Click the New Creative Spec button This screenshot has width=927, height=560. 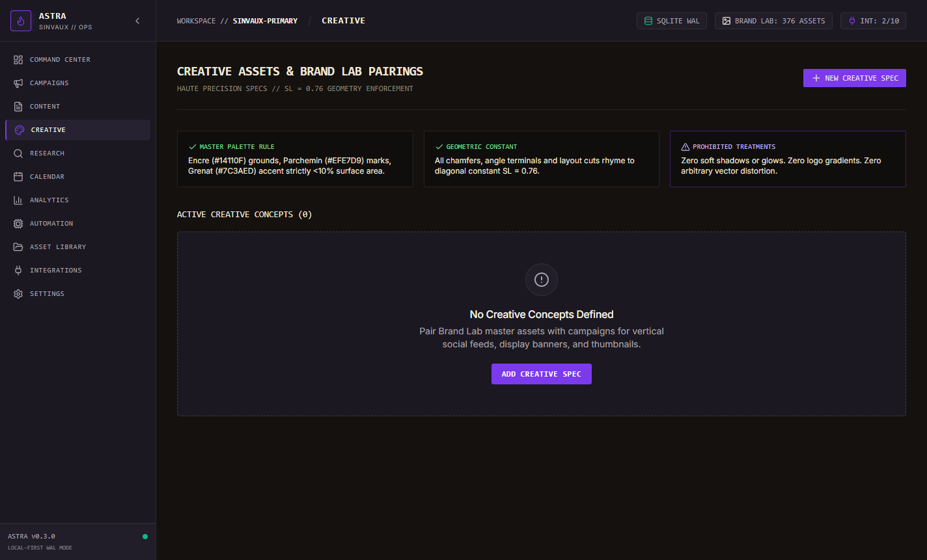pyautogui.click(x=855, y=78)
